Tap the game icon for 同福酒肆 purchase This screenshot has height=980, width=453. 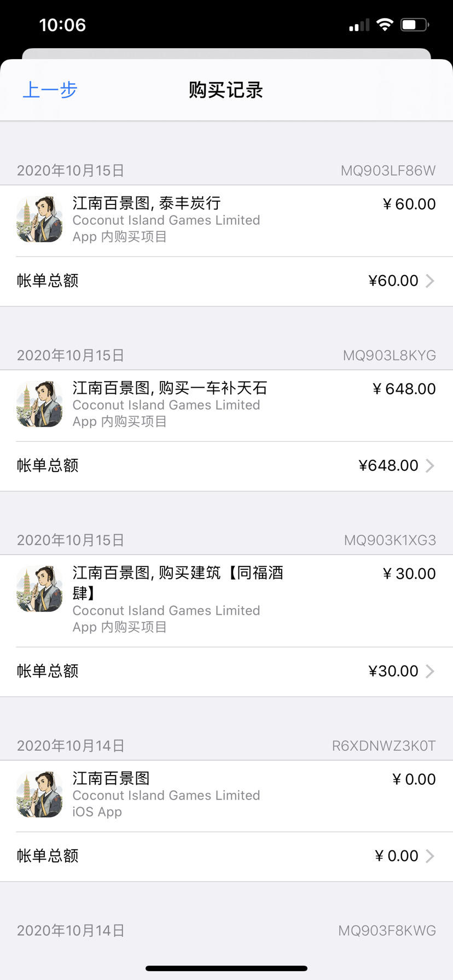(39, 589)
